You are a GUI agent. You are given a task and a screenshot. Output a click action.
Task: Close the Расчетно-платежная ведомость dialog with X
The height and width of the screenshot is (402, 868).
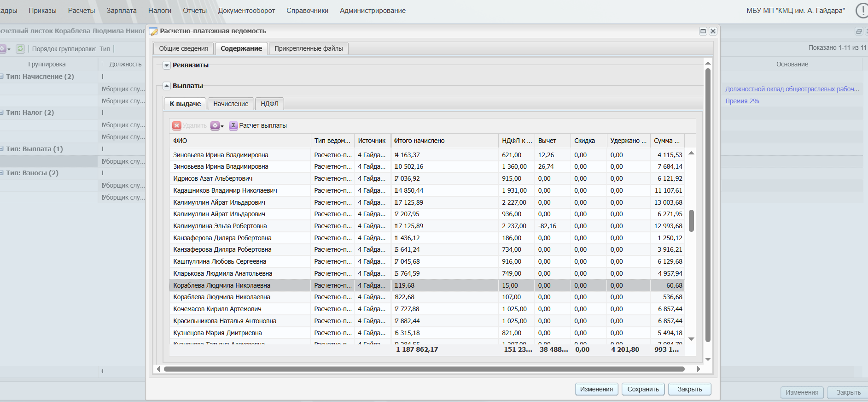click(713, 31)
